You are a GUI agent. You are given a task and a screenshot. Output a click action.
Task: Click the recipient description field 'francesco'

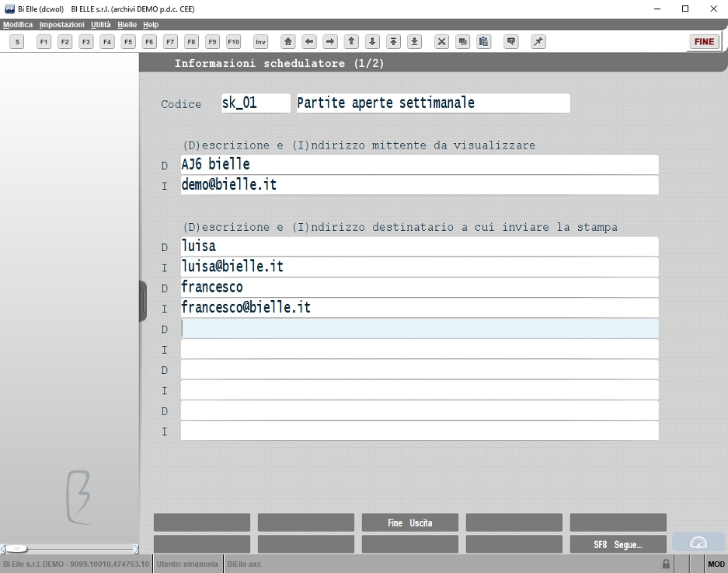click(420, 288)
